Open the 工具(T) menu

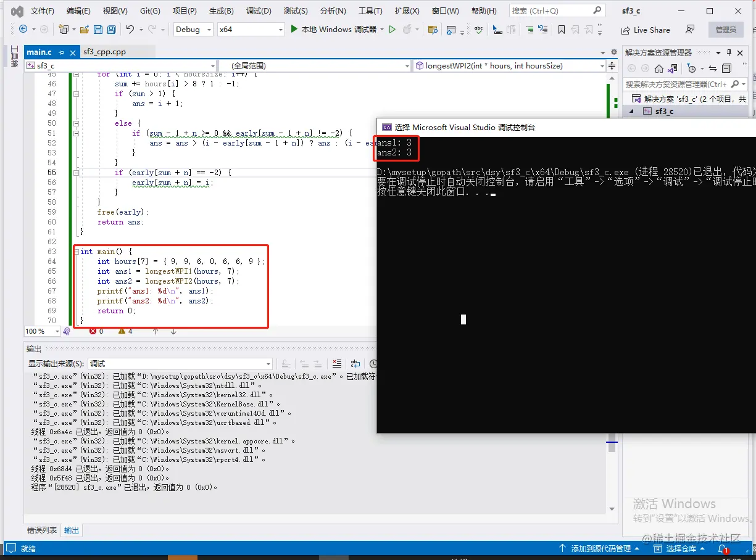coord(370,11)
